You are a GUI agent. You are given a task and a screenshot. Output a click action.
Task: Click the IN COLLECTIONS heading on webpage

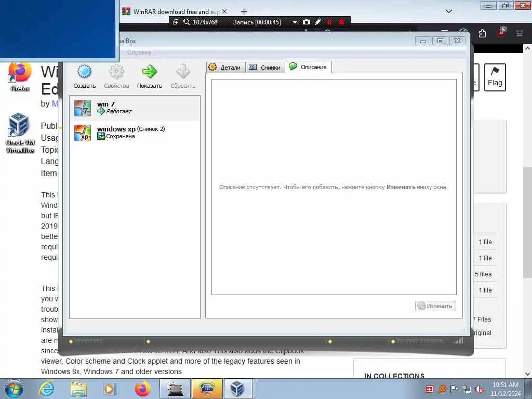coord(394,376)
